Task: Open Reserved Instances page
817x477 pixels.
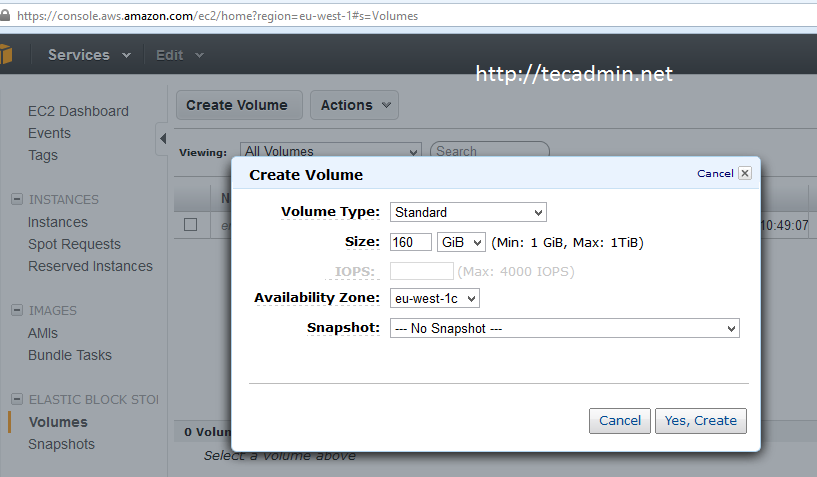Action: pos(90,266)
